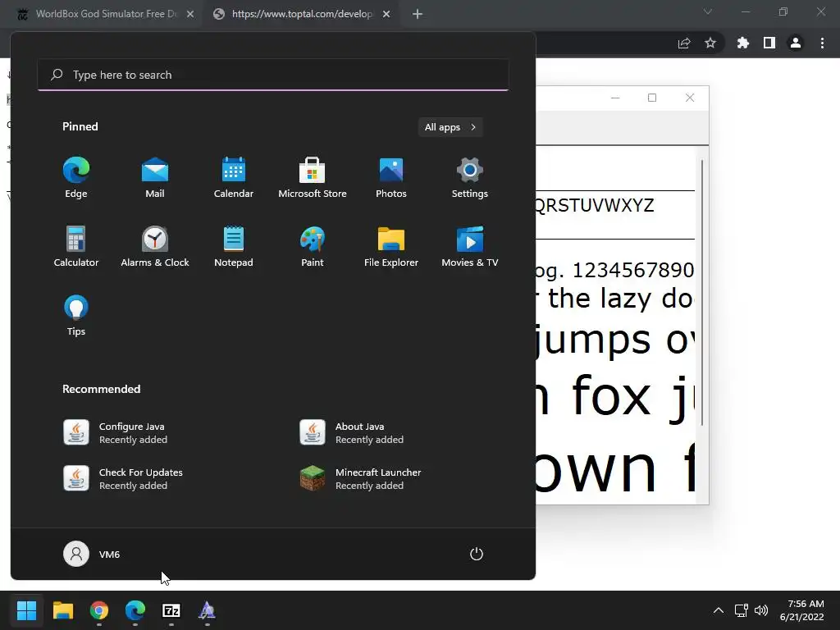Open the Photos app
The width and height of the screenshot is (840, 630).
tap(391, 178)
